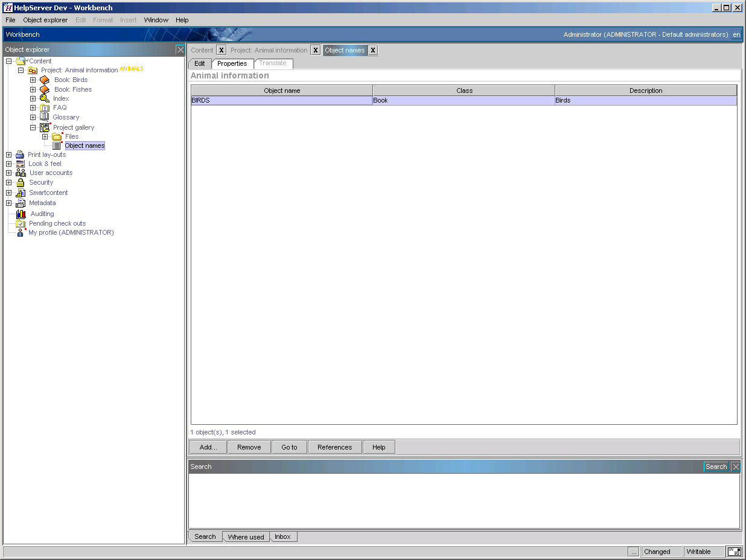The height and width of the screenshot is (560, 746).
Task: Close the Project: Animal information tab
Action: (316, 50)
